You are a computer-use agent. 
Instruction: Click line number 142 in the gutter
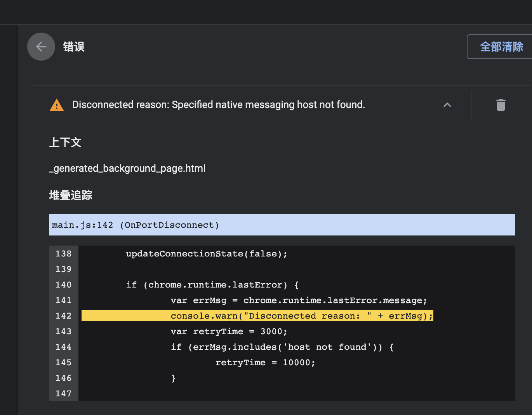pyautogui.click(x=64, y=316)
